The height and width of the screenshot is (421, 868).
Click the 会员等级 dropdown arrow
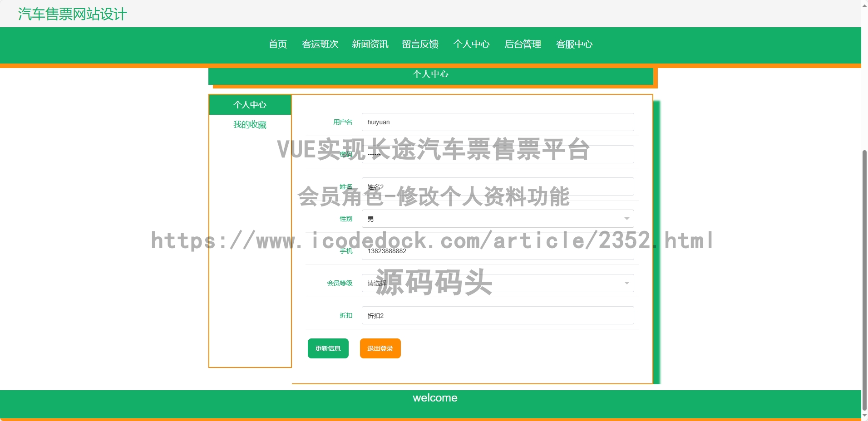[x=626, y=283]
